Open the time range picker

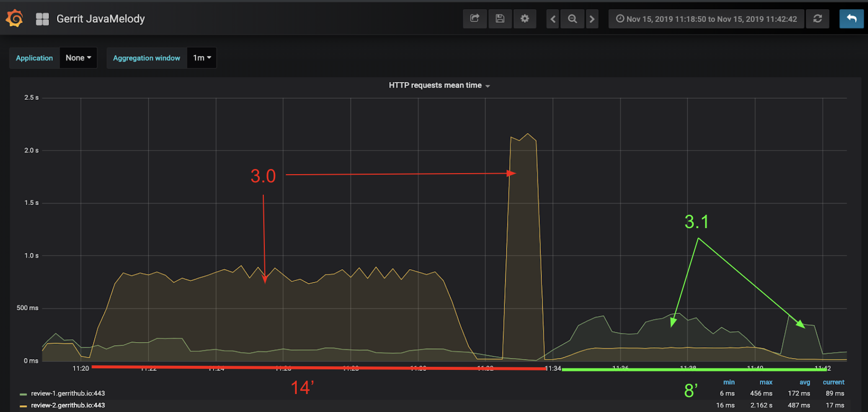[706, 19]
